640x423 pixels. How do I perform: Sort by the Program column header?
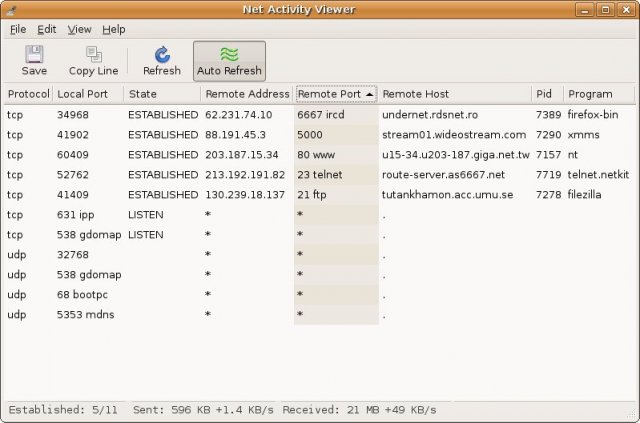click(x=599, y=94)
